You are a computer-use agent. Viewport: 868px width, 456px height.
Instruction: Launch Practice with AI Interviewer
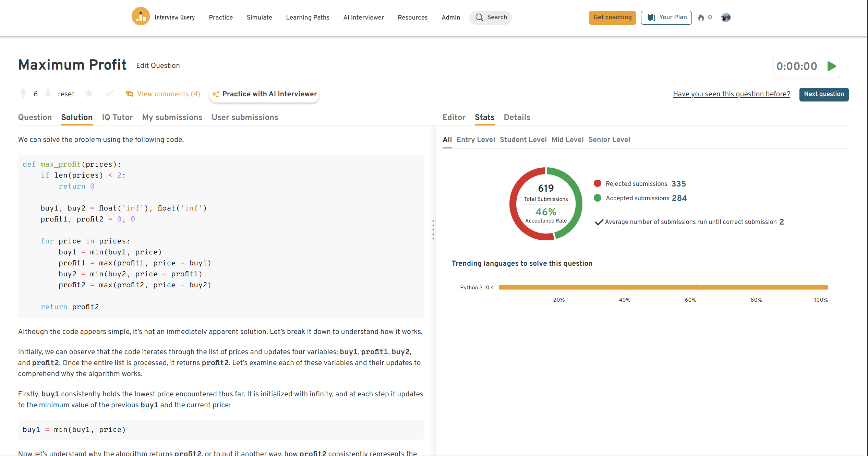tap(264, 94)
